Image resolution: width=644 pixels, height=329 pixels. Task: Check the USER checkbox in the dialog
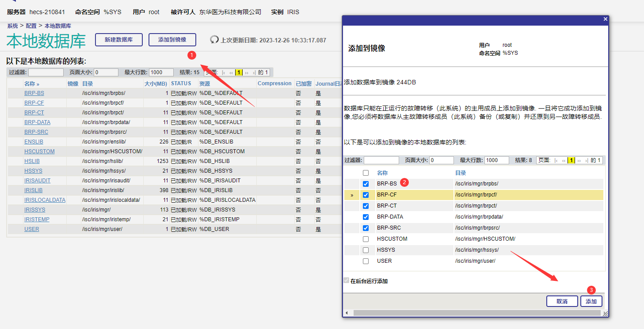point(366,261)
